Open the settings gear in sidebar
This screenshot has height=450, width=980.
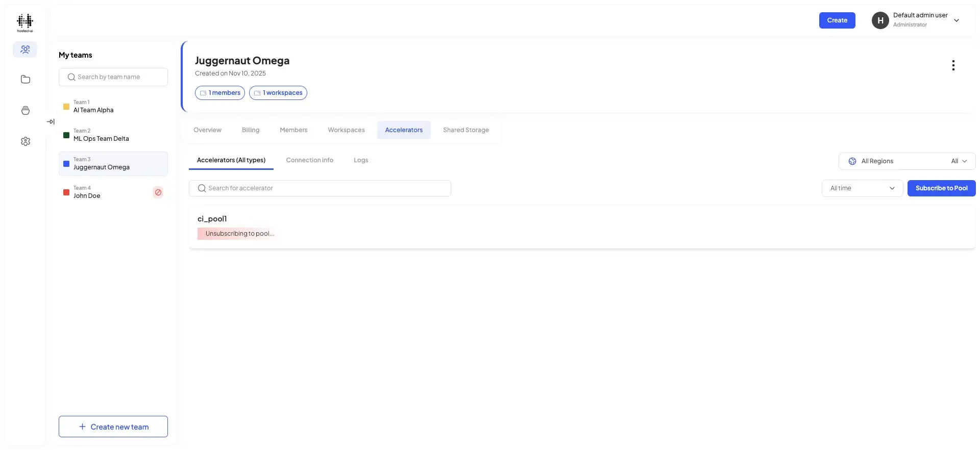(26, 141)
